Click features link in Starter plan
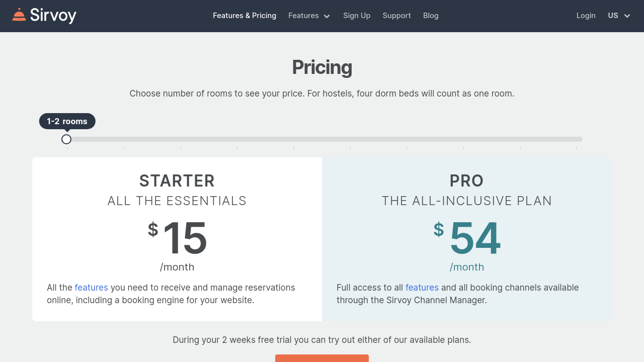644x362 pixels. pos(91,288)
